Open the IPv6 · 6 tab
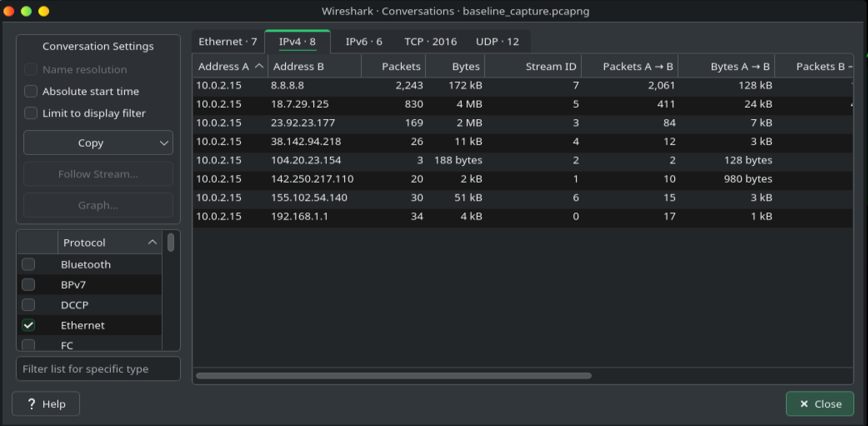868x426 pixels. (x=364, y=42)
